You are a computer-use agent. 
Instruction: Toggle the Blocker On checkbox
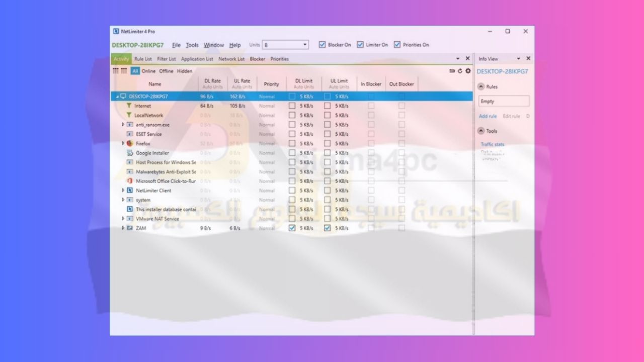pos(323,45)
